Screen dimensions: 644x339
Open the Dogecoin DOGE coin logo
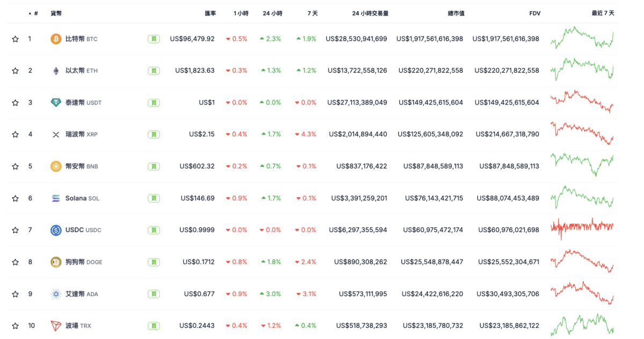(56, 262)
